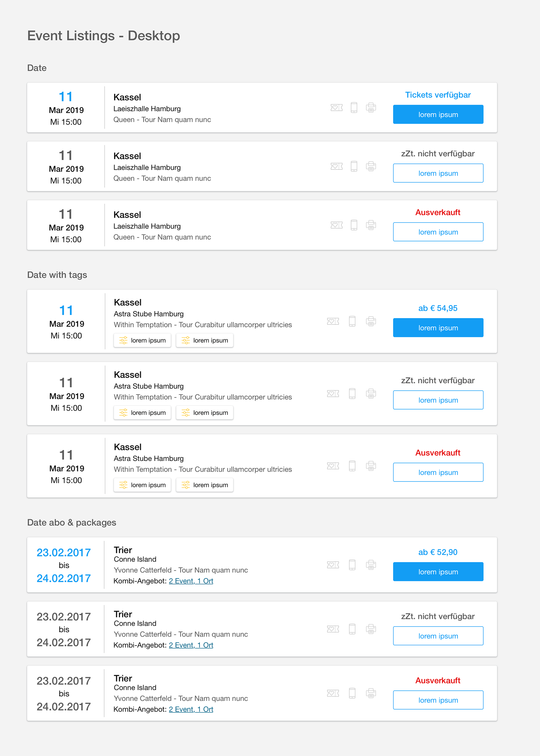540x756 pixels.
Task: Select second lorem ipsum tag in Astra Stube Ausverkauft row
Action: click(204, 485)
